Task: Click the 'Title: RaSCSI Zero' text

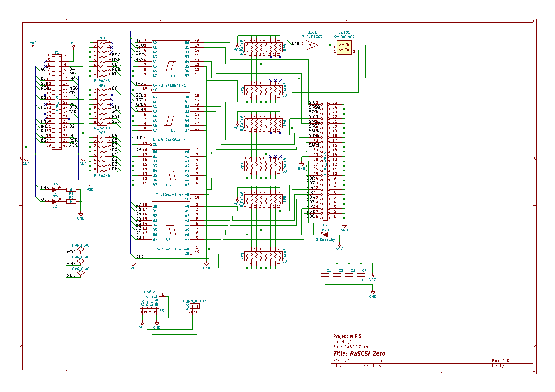Action: pos(359,354)
